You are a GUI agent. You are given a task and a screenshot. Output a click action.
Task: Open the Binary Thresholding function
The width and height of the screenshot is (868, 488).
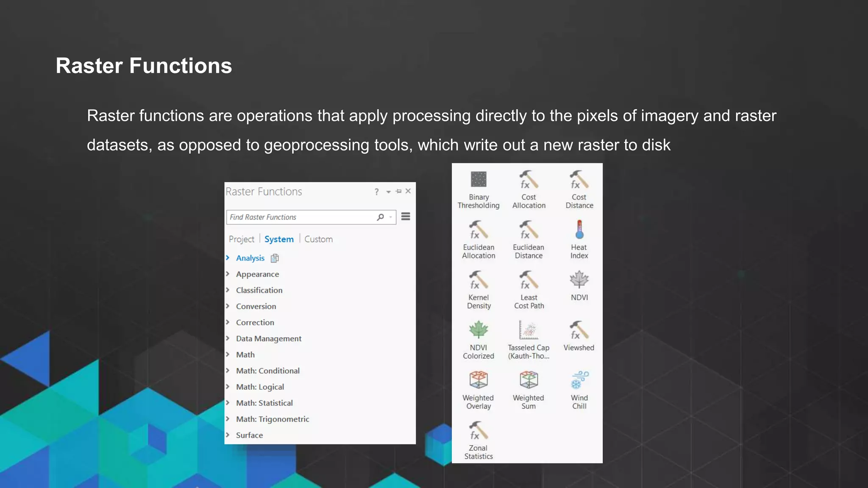479,190
